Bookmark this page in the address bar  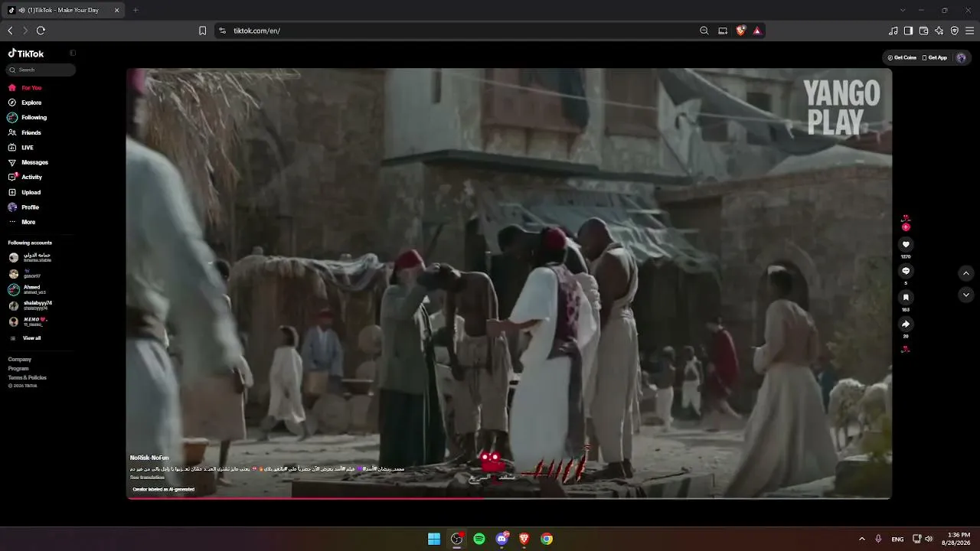(x=202, y=31)
